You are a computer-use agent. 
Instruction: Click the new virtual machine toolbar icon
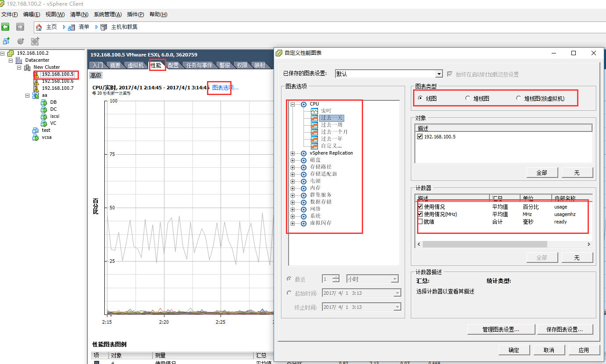pos(6,41)
